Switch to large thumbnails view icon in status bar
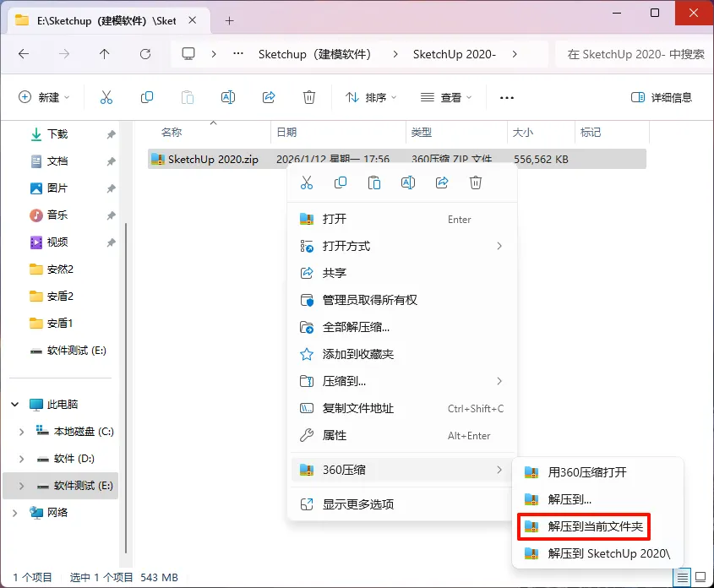The image size is (714, 588). point(700,578)
